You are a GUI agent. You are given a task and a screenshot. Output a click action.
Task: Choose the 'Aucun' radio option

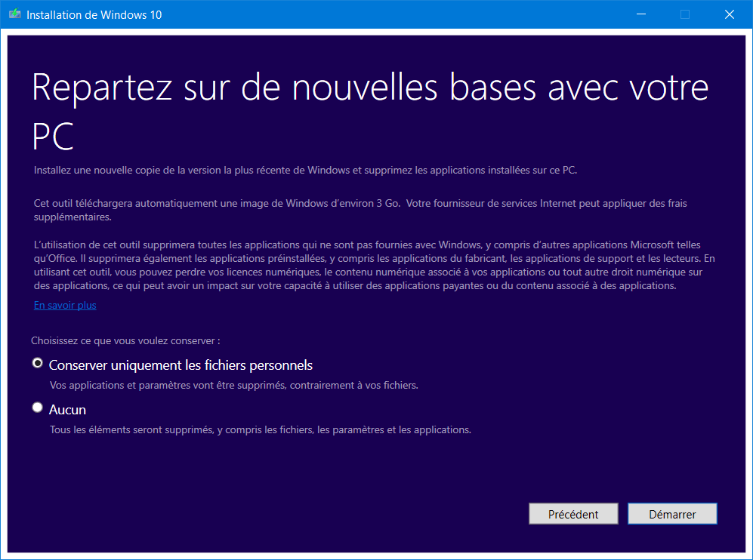click(38, 408)
